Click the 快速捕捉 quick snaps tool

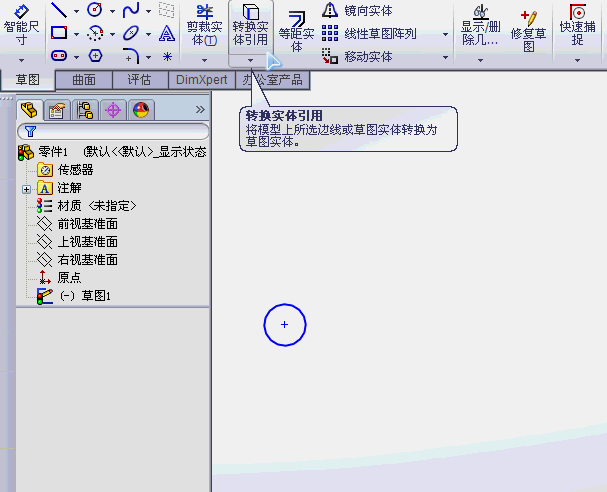[577, 25]
